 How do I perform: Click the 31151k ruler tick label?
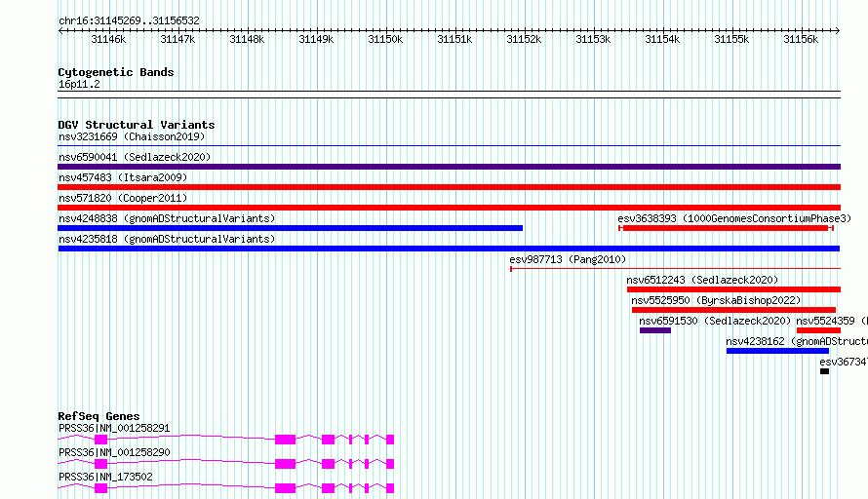point(454,39)
